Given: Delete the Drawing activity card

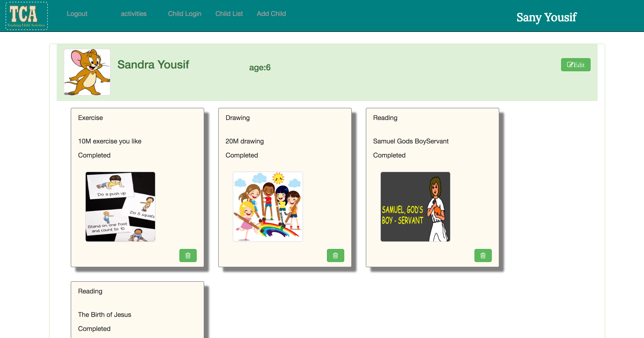Looking at the screenshot, I should coord(335,255).
